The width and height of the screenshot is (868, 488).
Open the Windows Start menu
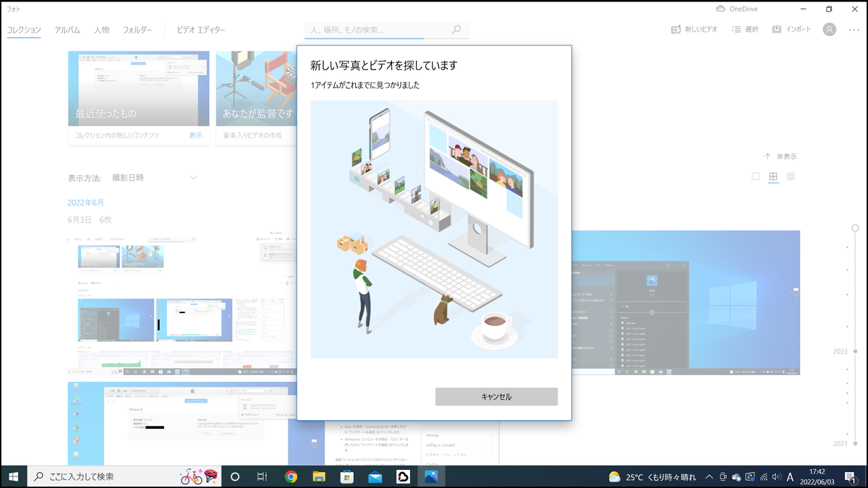pos(13,476)
